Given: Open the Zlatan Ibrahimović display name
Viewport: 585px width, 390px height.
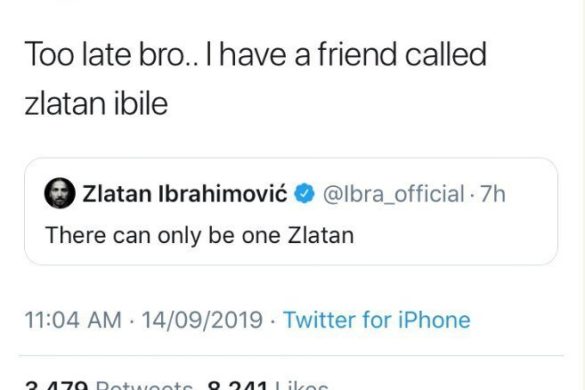Looking at the screenshot, I should (x=185, y=194).
